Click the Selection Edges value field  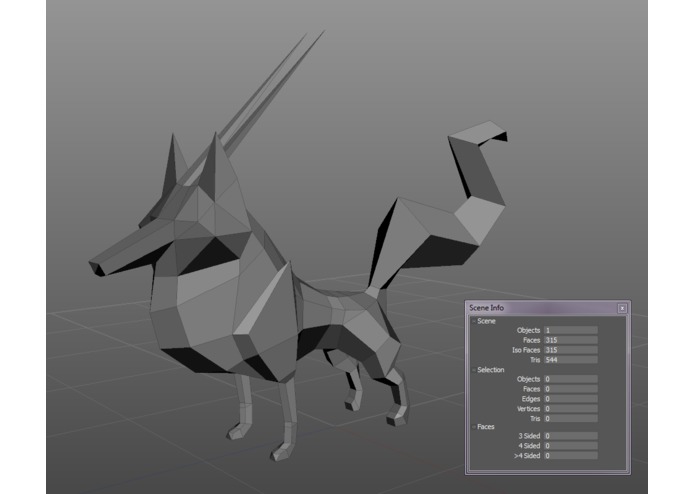click(x=570, y=399)
